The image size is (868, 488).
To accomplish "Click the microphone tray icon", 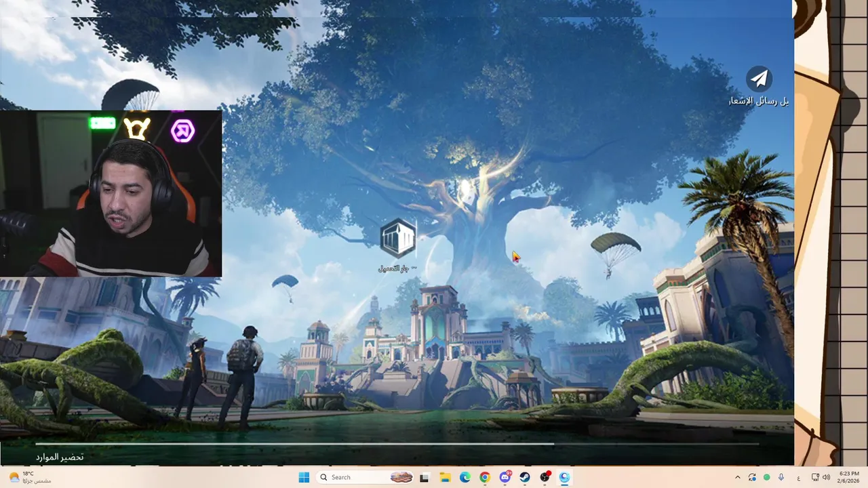I will pos(782,477).
